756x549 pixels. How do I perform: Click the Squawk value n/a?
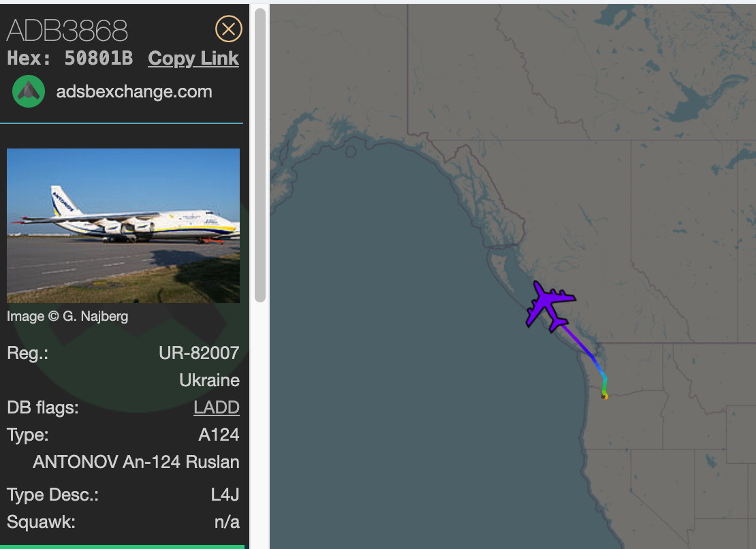(x=226, y=522)
